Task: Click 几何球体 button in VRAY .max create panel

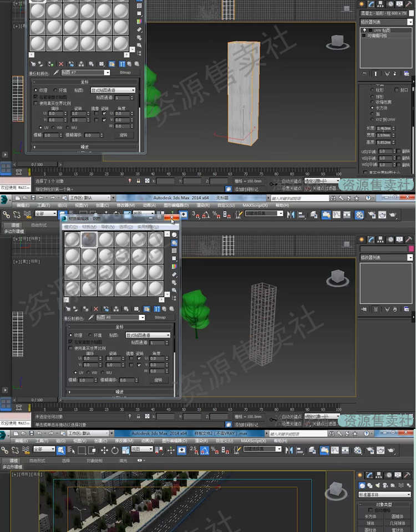Action: click(x=397, y=523)
